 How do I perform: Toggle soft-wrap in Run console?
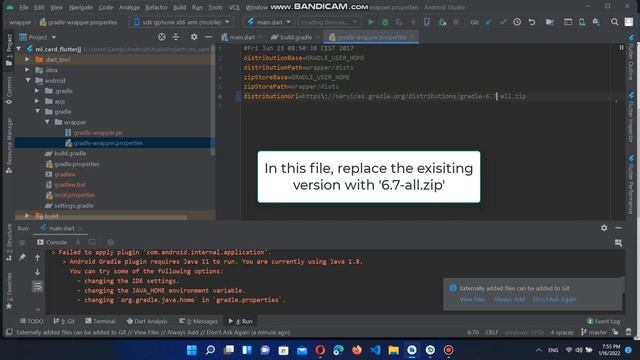(x=37, y=286)
